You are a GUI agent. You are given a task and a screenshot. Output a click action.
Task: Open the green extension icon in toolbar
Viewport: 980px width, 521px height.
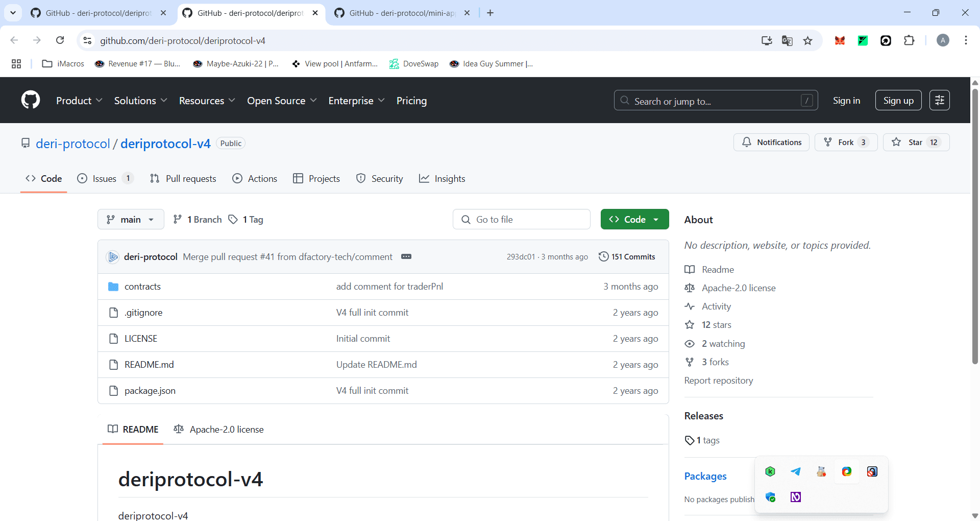coord(863,40)
